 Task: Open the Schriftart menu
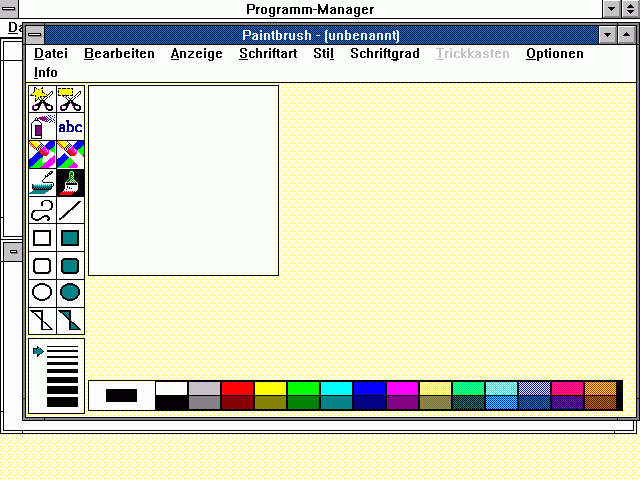click(x=268, y=53)
